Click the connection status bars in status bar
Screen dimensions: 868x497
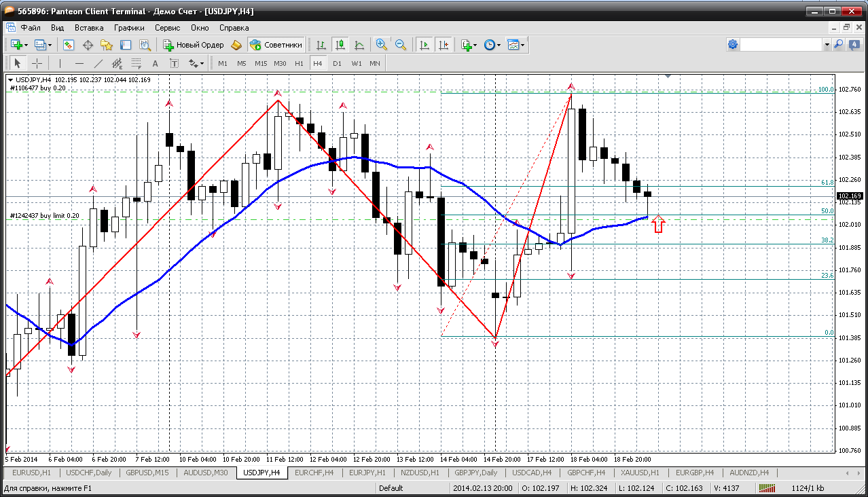click(x=768, y=487)
